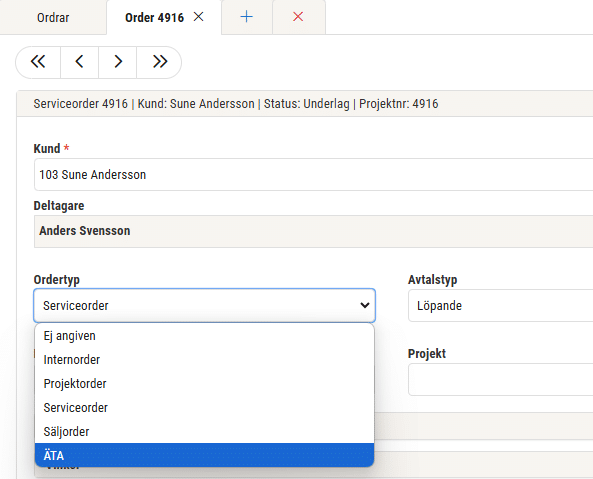Open a new tab with blue plus
Viewport: 593px width, 479px height.
coord(247,17)
